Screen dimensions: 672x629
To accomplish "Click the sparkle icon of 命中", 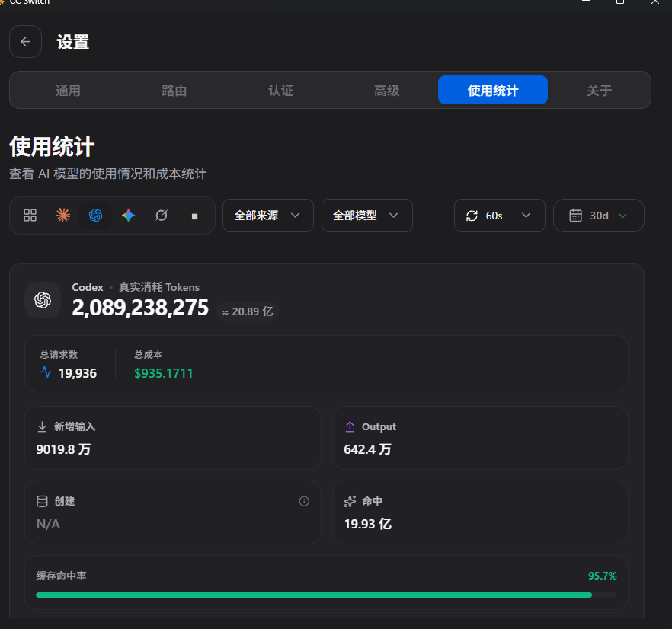I will (x=350, y=501).
